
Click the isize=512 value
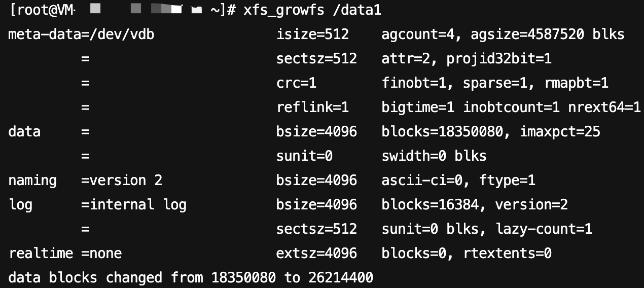[x=313, y=34]
